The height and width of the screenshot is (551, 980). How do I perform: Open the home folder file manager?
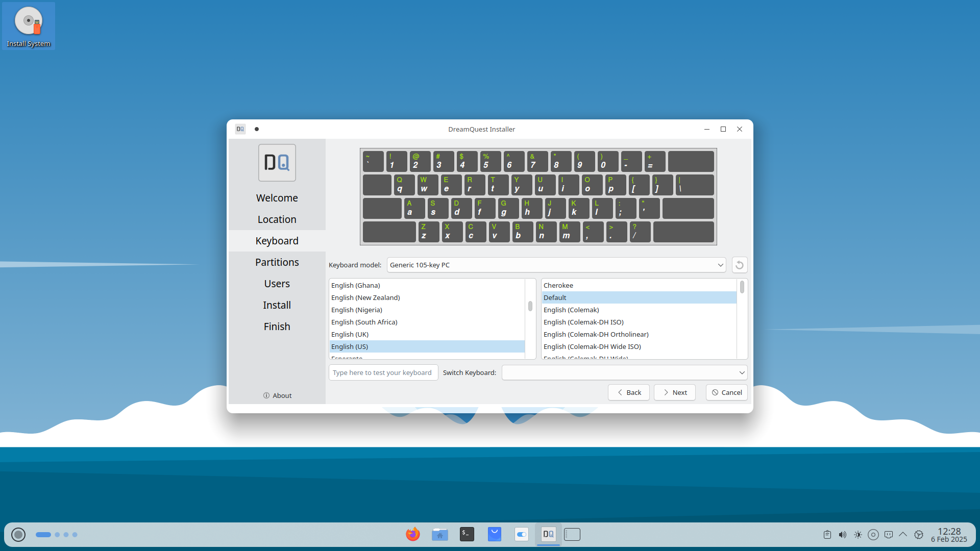[439, 534]
